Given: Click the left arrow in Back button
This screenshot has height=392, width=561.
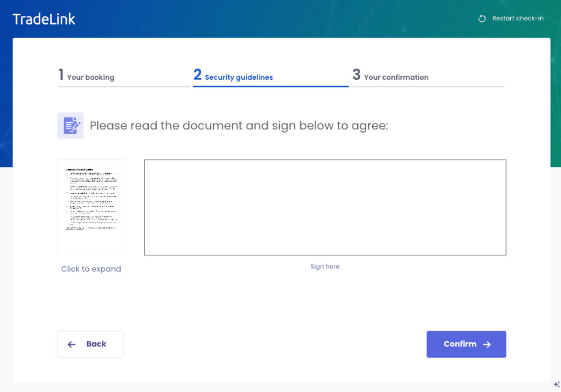Looking at the screenshot, I should (72, 344).
